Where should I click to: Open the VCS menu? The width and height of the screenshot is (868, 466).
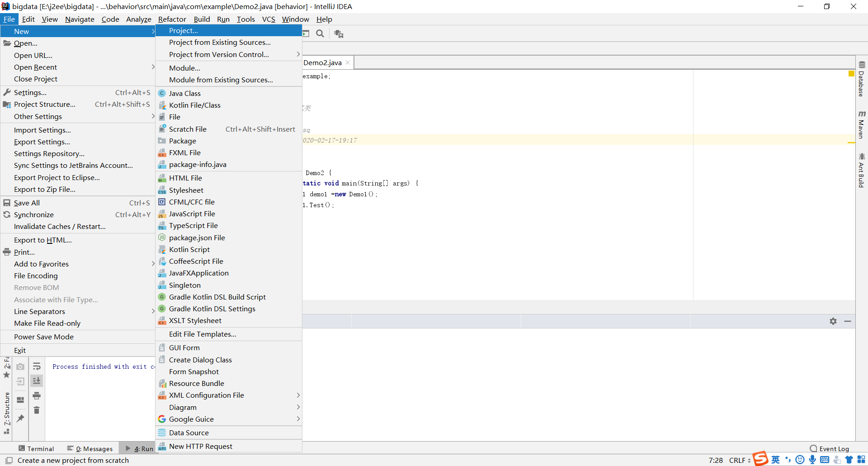click(x=269, y=19)
